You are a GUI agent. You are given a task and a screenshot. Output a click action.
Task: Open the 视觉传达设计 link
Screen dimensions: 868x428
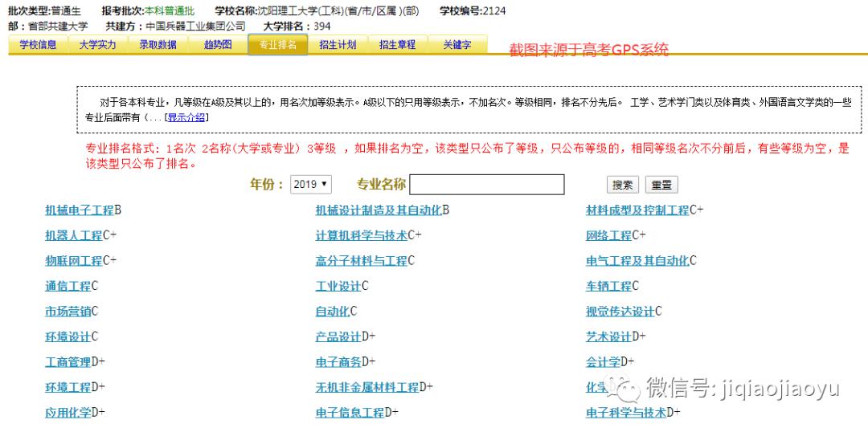click(x=620, y=312)
